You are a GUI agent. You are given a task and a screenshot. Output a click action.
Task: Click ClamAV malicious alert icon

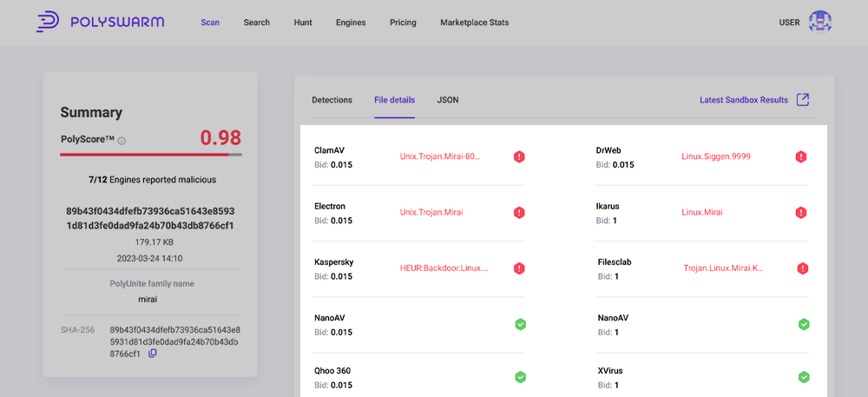[x=519, y=157]
